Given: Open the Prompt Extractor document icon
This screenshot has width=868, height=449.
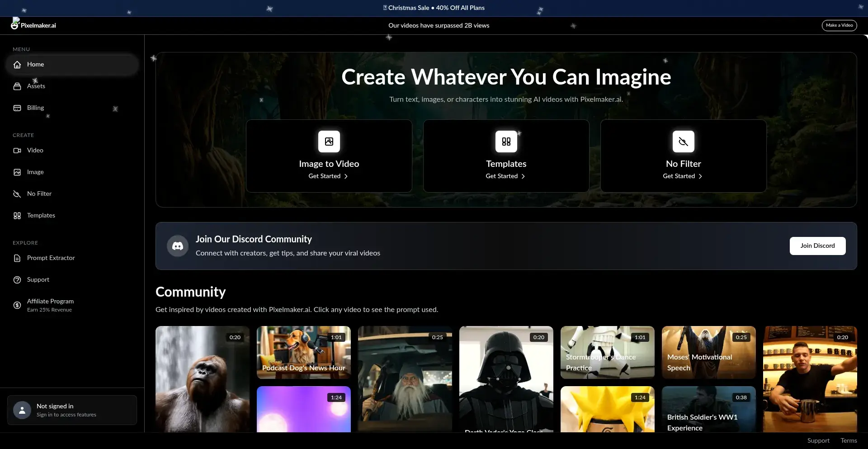Looking at the screenshot, I should click(17, 258).
